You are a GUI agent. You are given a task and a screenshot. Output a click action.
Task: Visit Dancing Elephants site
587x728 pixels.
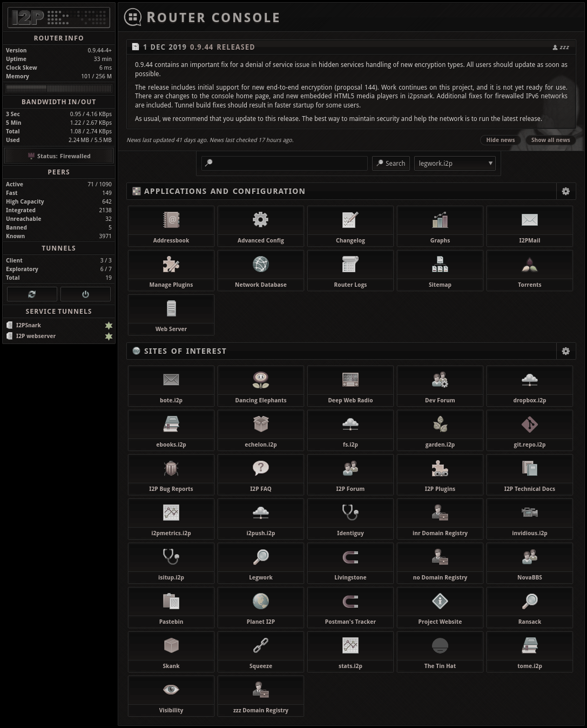pyautogui.click(x=261, y=386)
